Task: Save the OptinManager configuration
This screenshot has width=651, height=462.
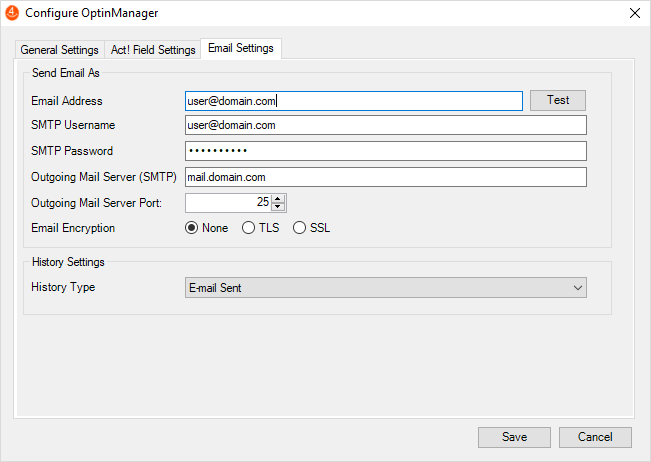Action: [x=514, y=437]
